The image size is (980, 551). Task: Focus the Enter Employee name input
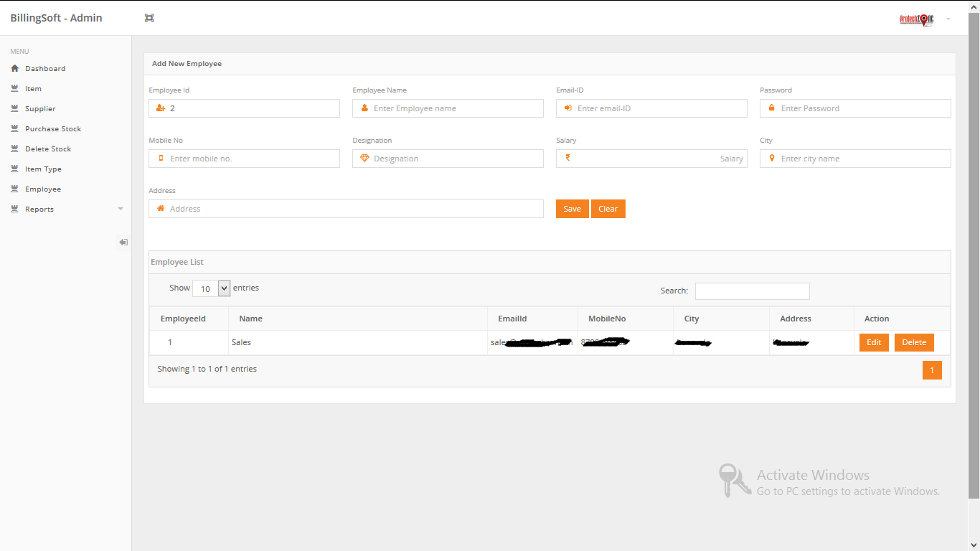tap(448, 108)
